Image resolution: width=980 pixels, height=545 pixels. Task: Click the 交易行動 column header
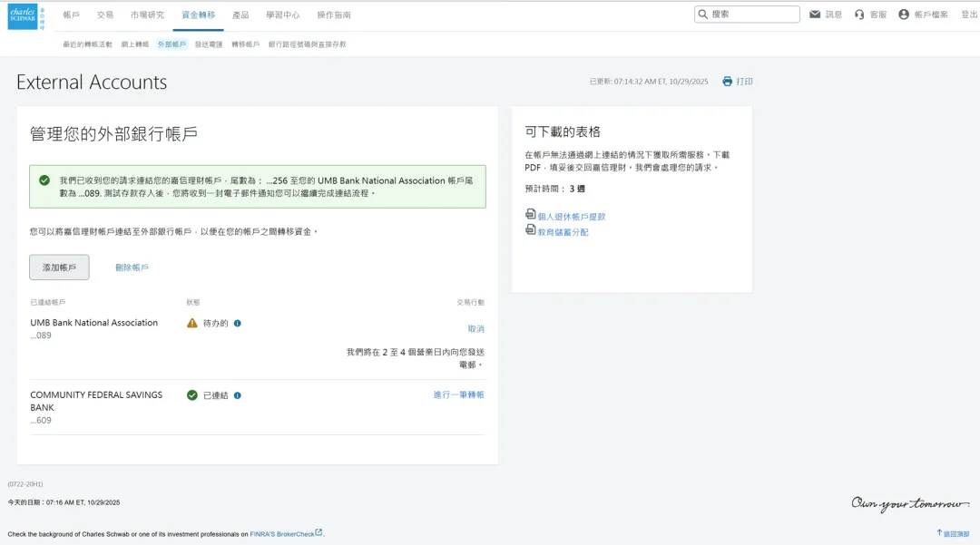471,302
